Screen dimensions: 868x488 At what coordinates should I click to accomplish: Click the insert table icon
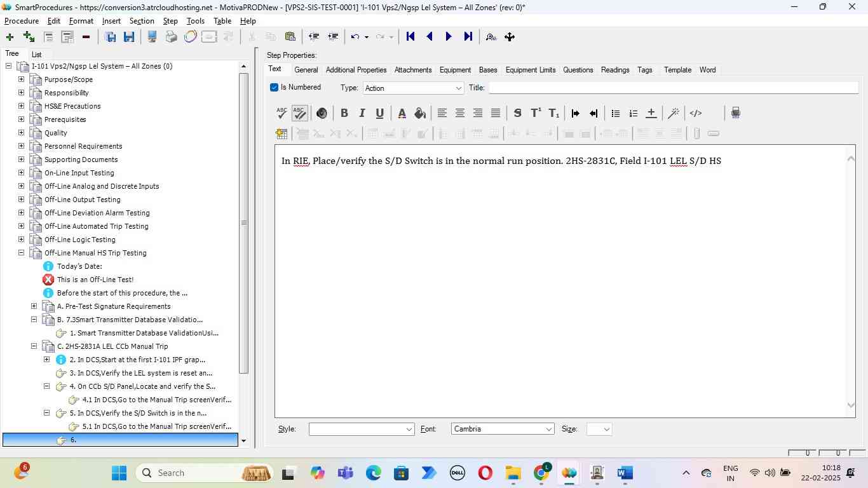pos(281,133)
